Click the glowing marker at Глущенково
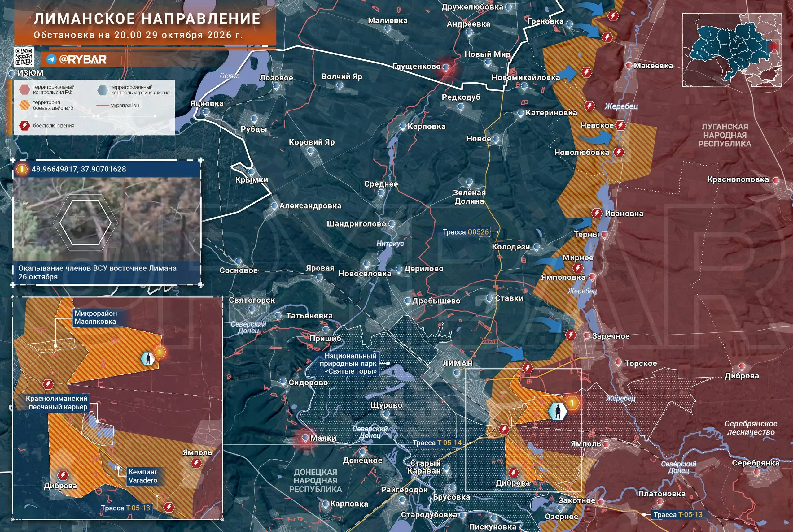793x532 pixels. tap(446, 67)
